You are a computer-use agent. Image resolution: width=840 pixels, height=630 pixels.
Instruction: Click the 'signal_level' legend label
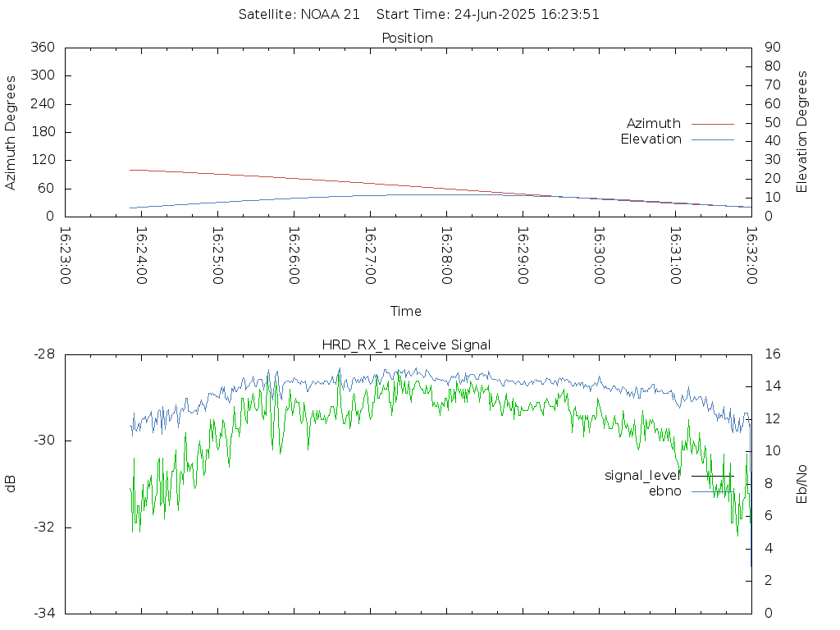pos(642,476)
